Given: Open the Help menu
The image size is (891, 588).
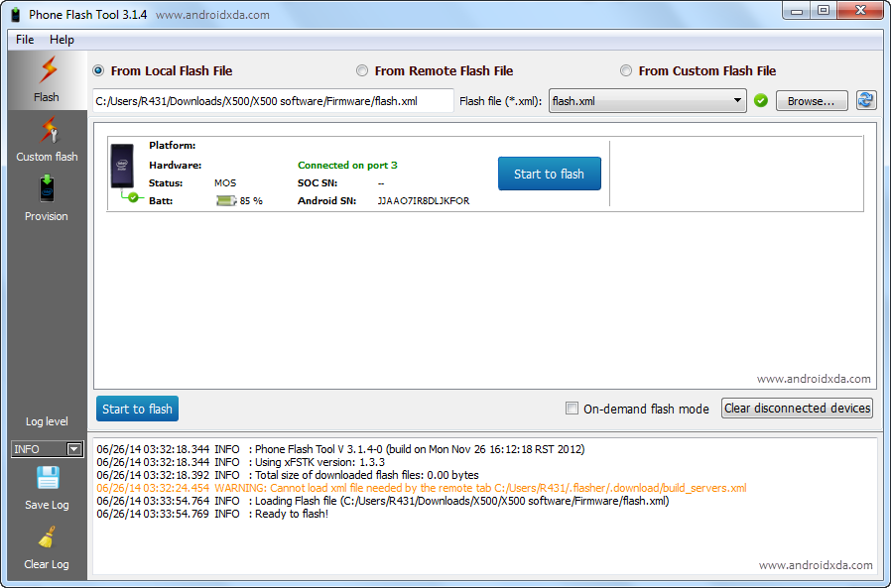Looking at the screenshot, I should tap(62, 40).
